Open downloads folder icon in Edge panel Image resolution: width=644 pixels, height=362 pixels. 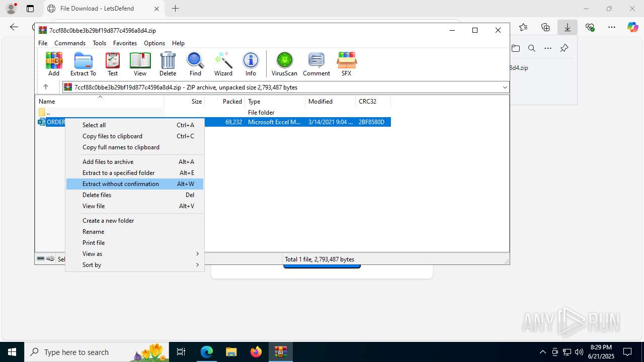click(516, 48)
